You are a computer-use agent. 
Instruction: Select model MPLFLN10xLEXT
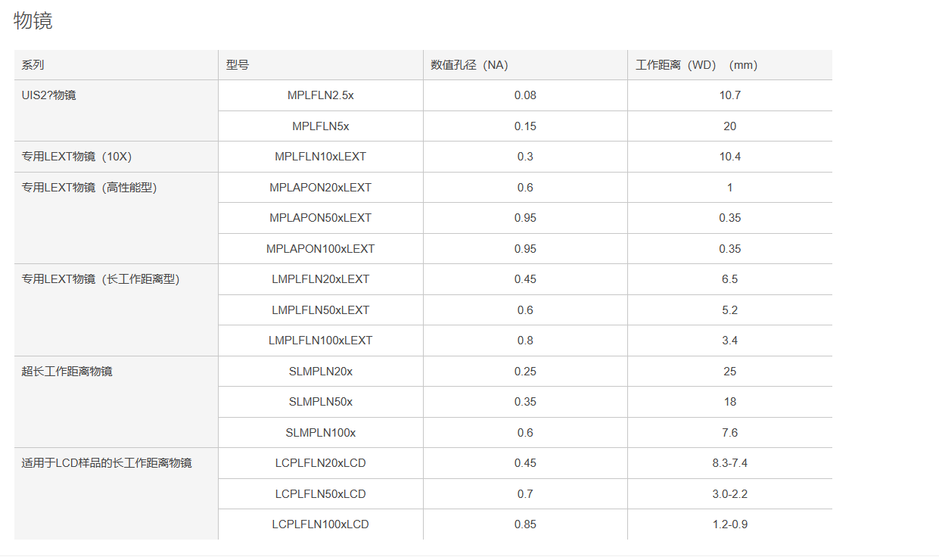point(321,157)
